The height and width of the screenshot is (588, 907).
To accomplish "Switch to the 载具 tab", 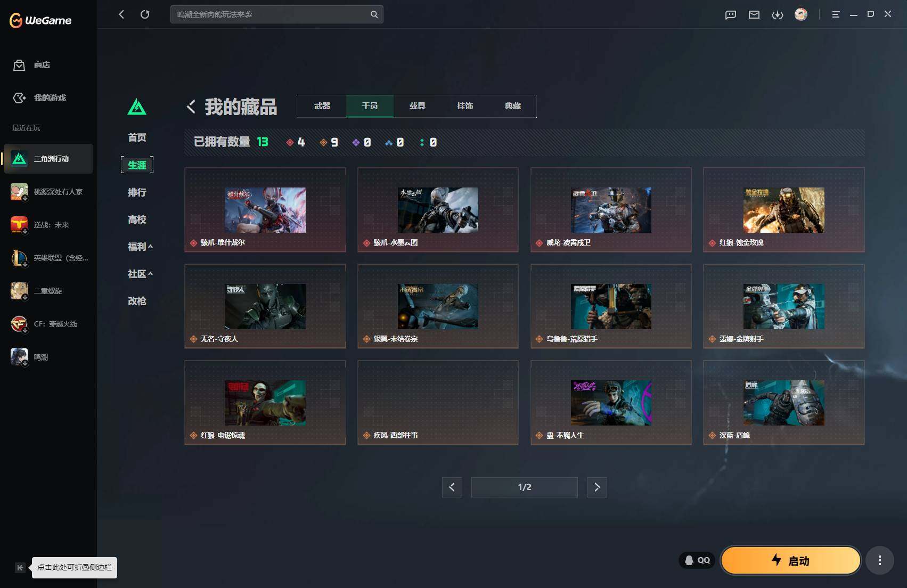I will [x=418, y=106].
